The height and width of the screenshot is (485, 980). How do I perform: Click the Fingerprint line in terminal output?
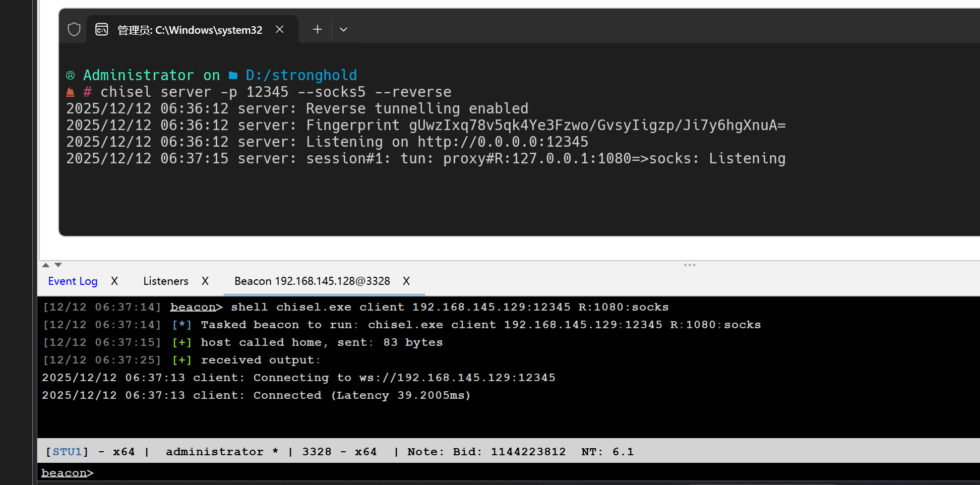(x=426, y=125)
